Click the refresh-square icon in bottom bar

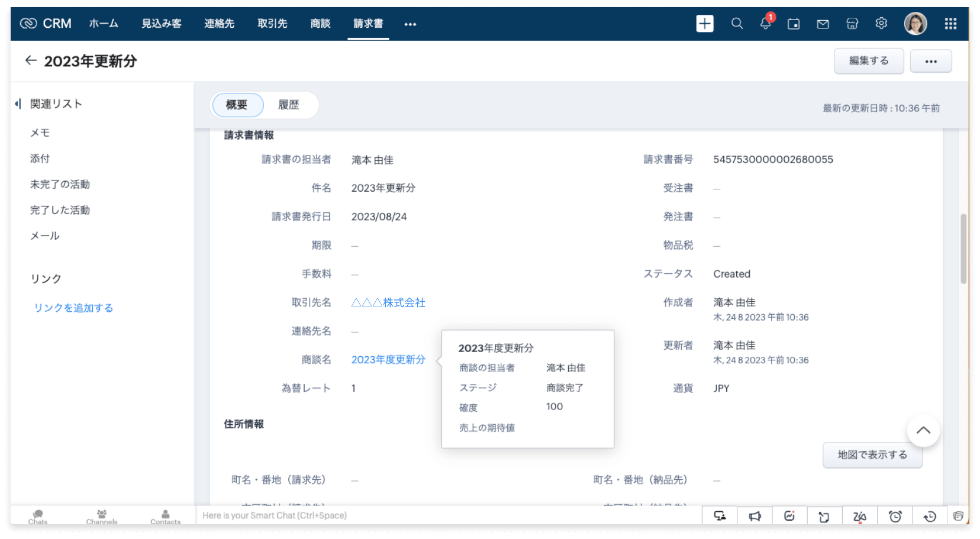pyautogui.click(x=824, y=516)
